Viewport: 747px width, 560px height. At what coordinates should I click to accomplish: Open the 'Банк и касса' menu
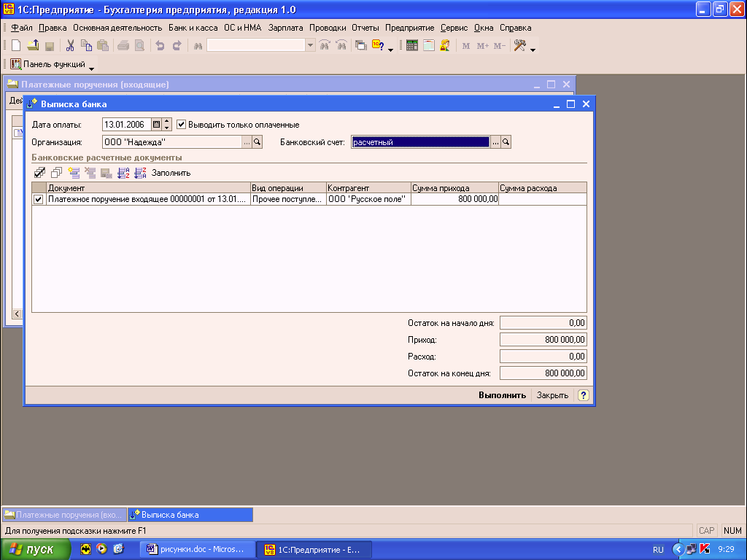tap(193, 28)
